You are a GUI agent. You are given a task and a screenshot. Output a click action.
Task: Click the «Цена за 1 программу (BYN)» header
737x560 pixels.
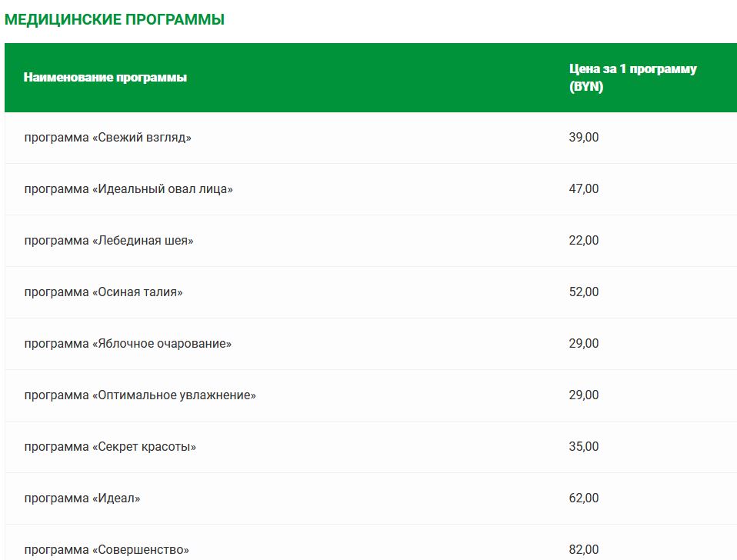coord(633,78)
